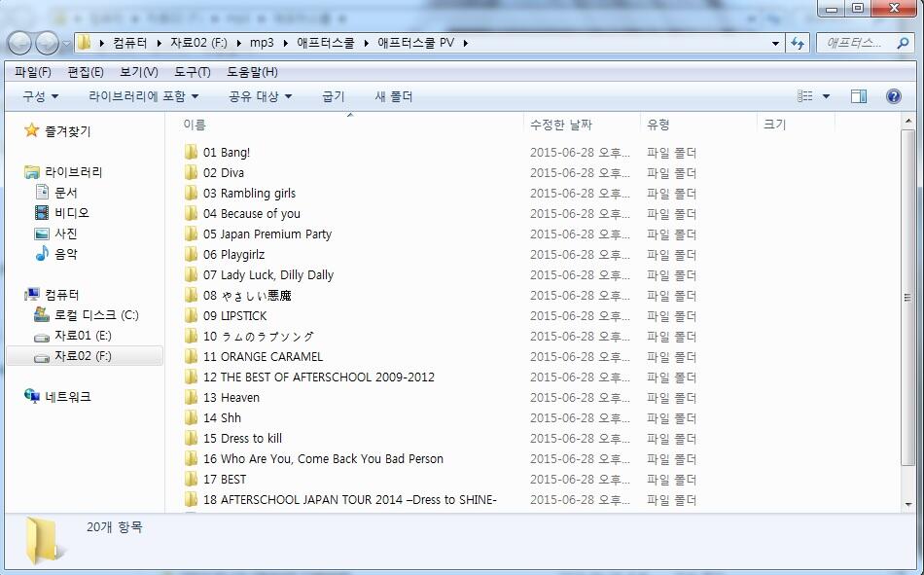The image size is (924, 575).
Task: Click the search magnifier icon
Action: click(x=903, y=43)
